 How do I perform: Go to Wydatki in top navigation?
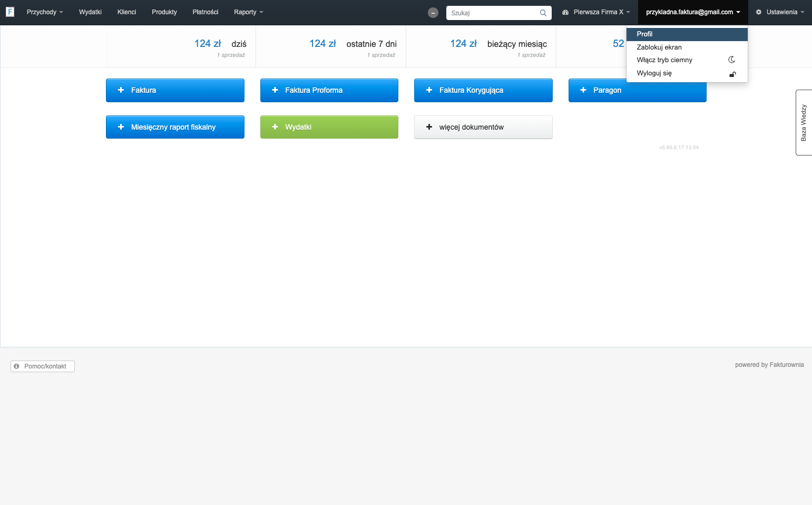[90, 12]
